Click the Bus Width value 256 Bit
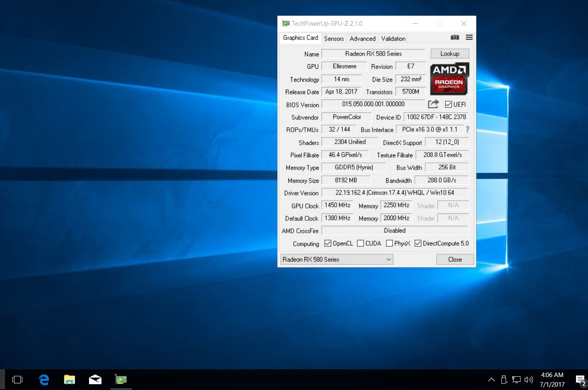This screenshot has width=588, height=390. pos(447,167)
